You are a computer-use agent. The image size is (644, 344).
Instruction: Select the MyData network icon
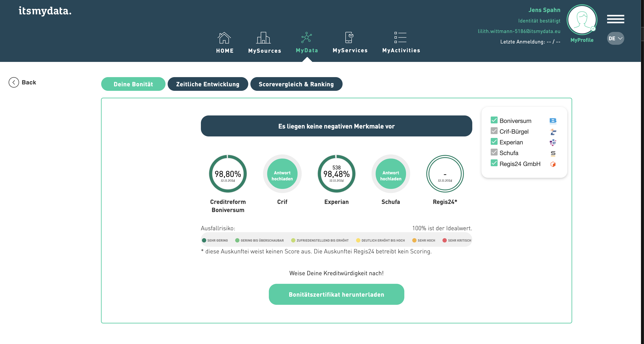click(307, 37)
